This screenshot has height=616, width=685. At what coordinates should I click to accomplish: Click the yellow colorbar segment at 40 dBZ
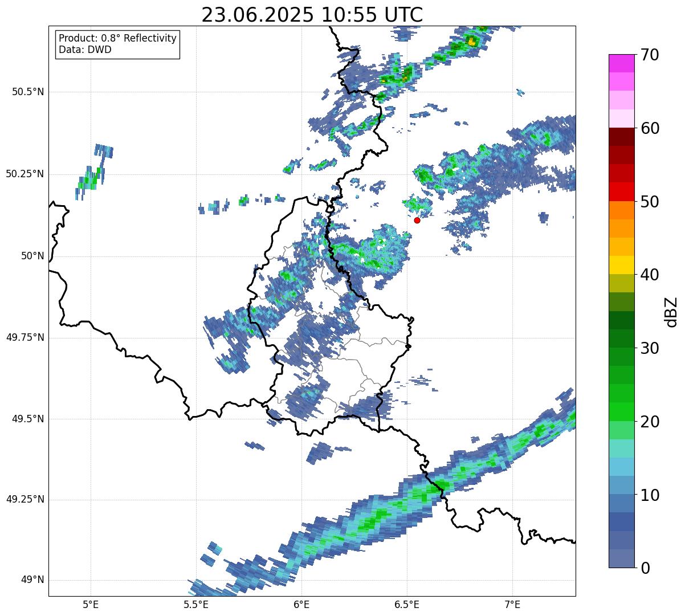(621, 265)
